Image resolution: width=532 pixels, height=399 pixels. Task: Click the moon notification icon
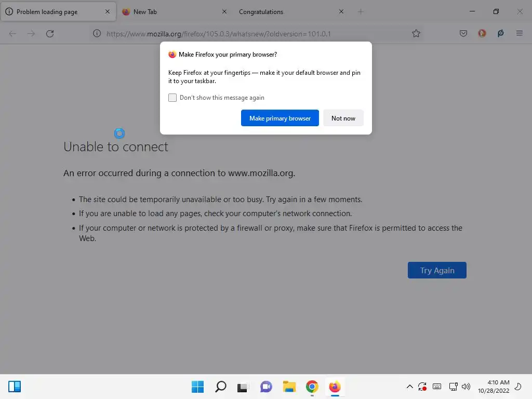tap(518, 387)
